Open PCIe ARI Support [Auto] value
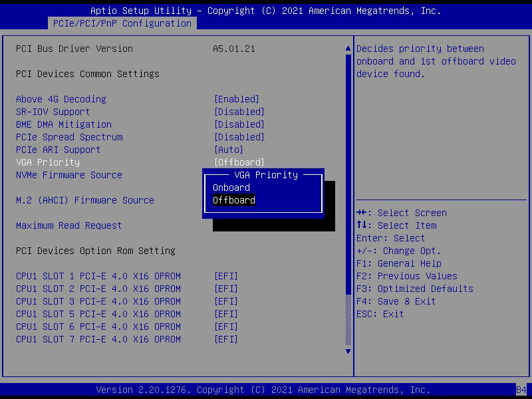Viewport: 532px width, 399px height. pyautogui.click(x=229, y=150)
